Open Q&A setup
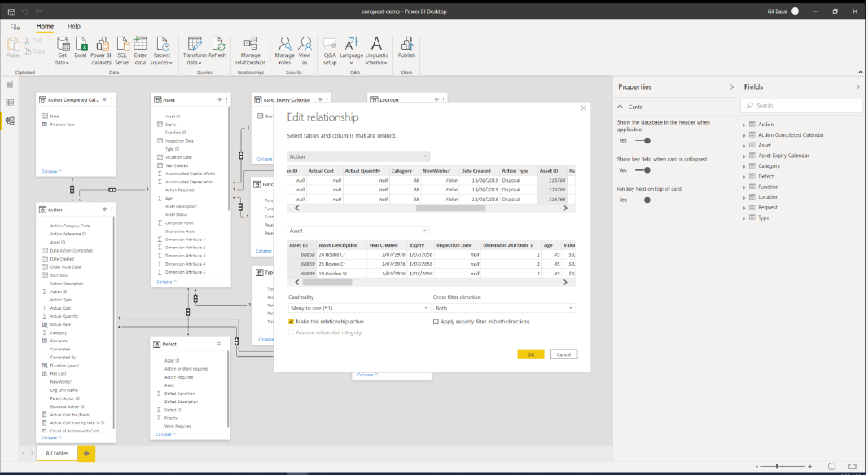Screen dimensions: 868x475 330,51
